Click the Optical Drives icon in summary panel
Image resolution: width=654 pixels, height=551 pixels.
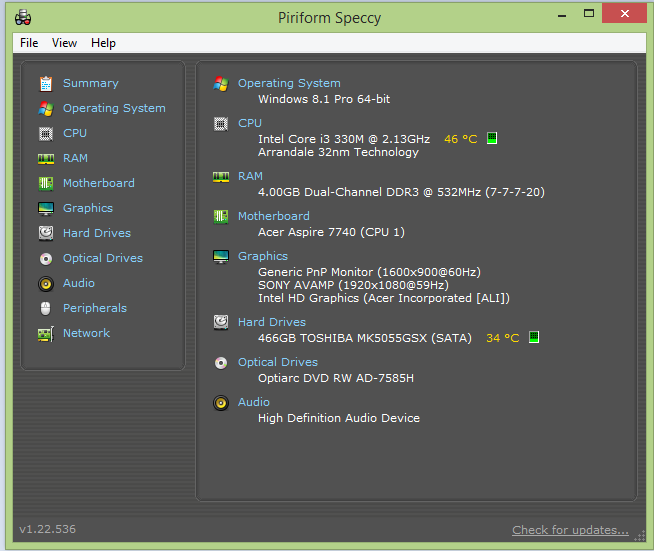point(221,363)
